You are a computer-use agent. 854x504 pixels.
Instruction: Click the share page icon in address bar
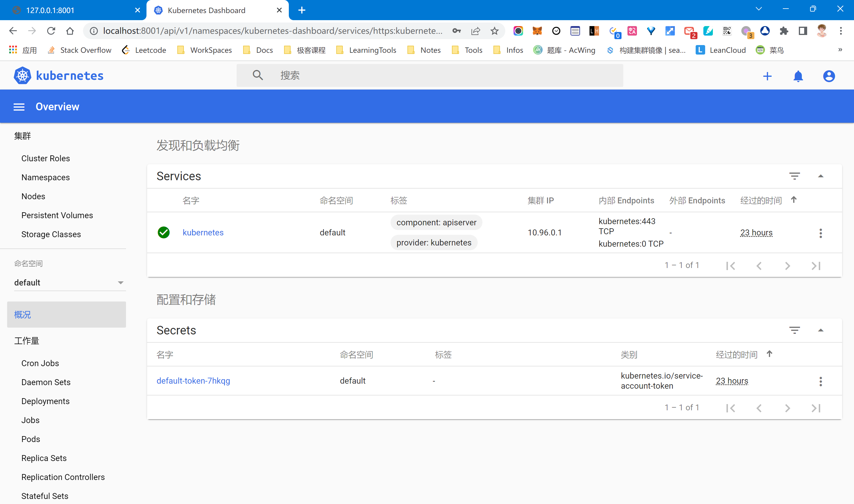(476, 31)
